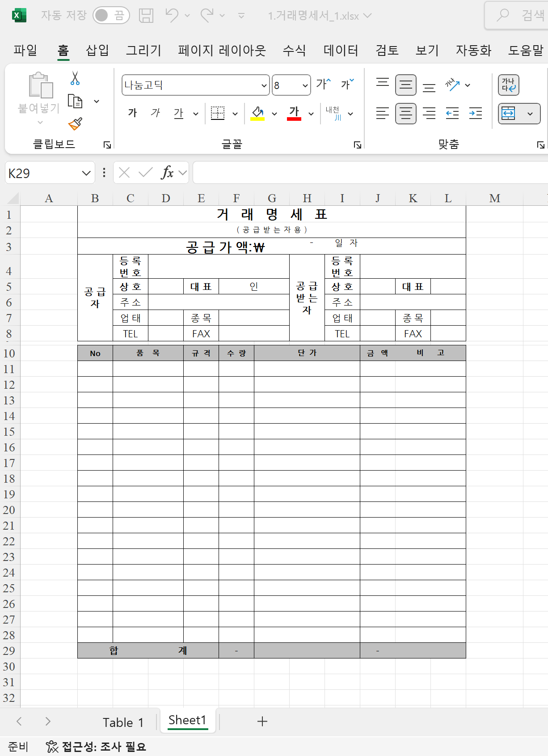
Task: Open the font size 8 dropdown
Action: click(305, 85)
